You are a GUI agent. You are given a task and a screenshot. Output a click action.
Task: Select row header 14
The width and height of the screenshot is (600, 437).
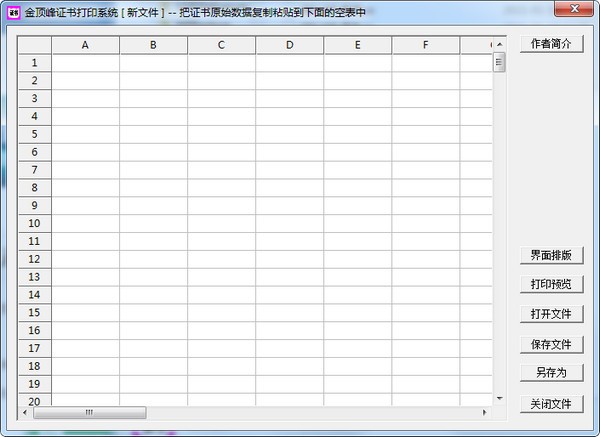click(35, 295)
